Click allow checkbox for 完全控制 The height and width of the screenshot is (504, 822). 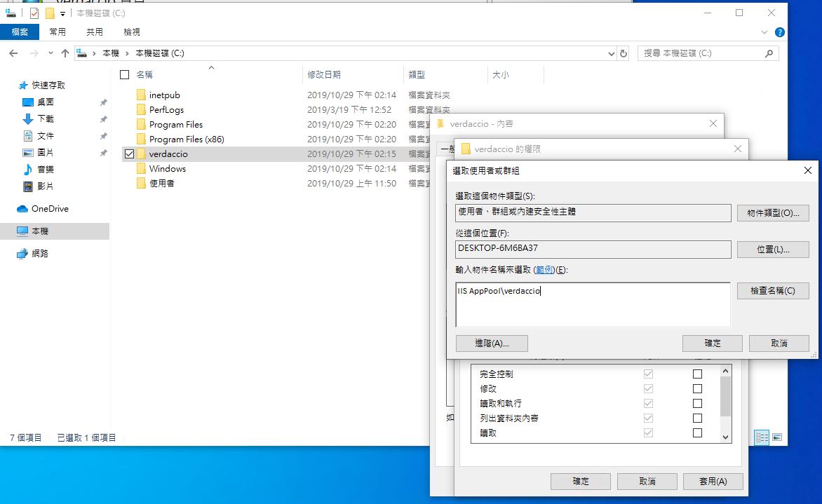(649, 374)
